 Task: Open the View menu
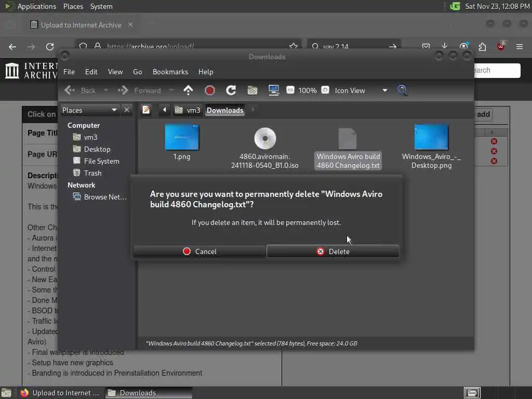[x=115, y=72]
